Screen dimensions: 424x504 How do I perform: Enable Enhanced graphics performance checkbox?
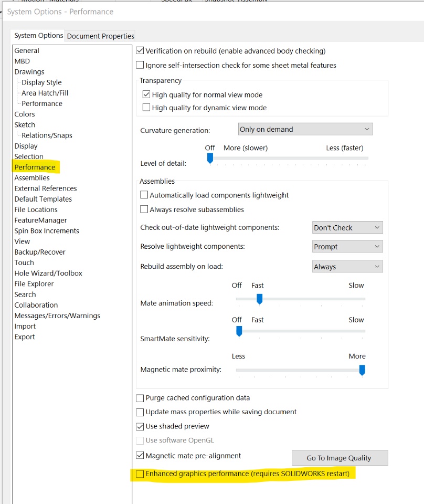tap(140, 474)
